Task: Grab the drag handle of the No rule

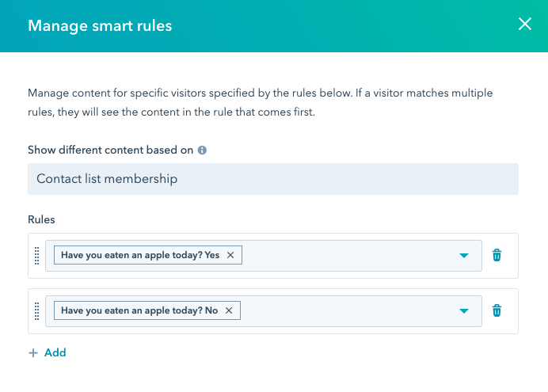Action: point(36,311)
